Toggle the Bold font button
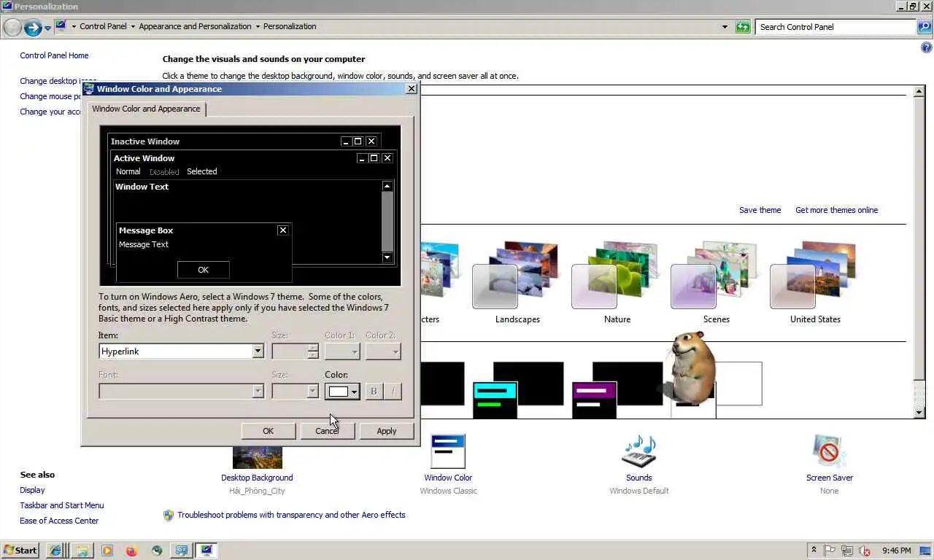The image size is (934, 560). pyautogui.click(x=374, y=391)
